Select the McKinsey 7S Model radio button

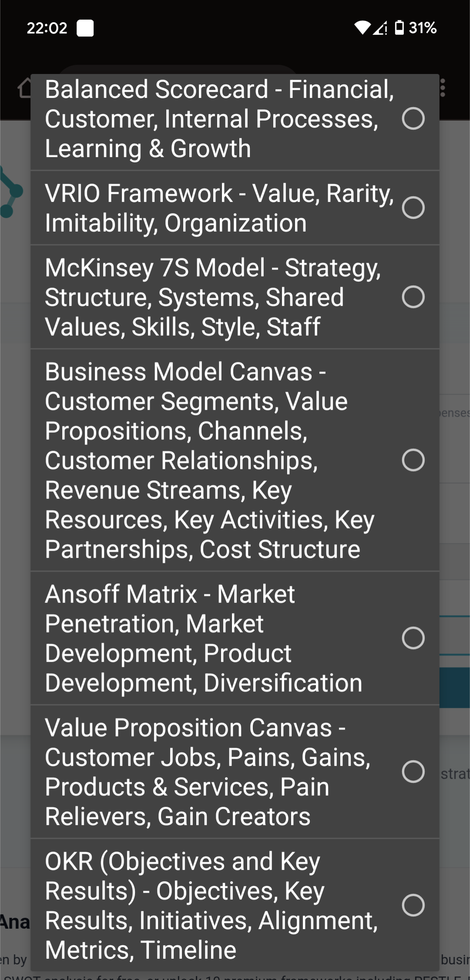pos(413,296)
